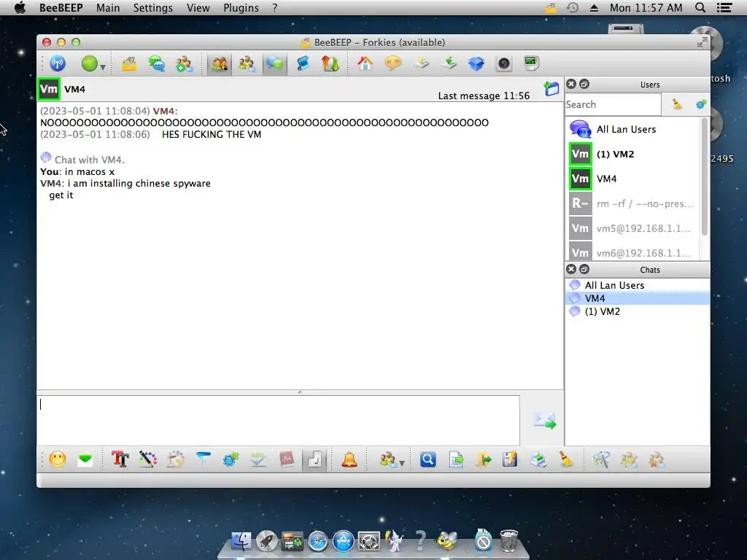Image resolution: width=747 pixels, height=560 pixels.
Task: Click the green arrow envelope preset icon
Action: tap(85, 459)
